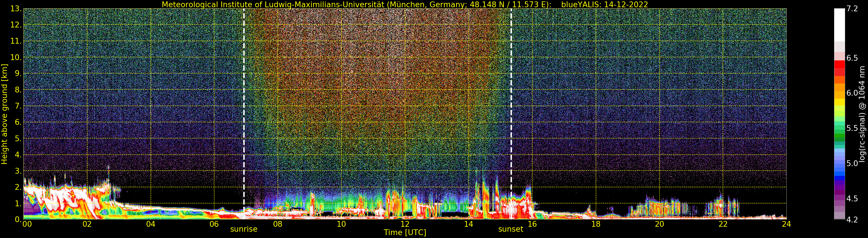Viewport: 868px width, 238px height.
Task: Click the '0.' height axis tick label
Action: 18,219
